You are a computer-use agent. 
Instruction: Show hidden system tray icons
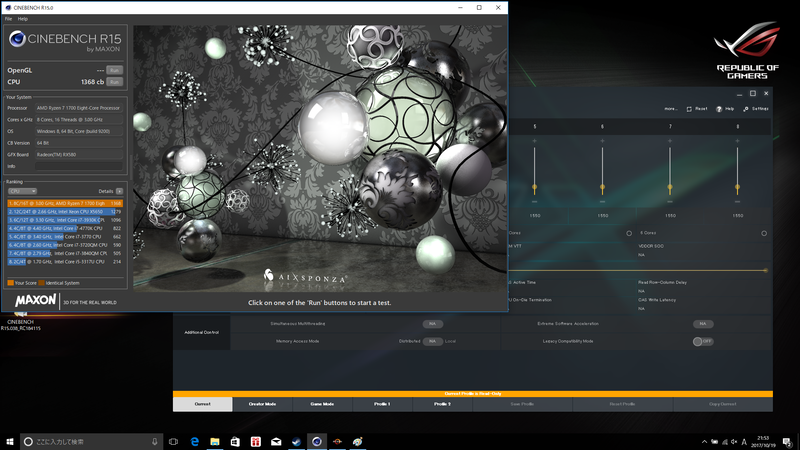pyautogui.click(x=705, y=442)
